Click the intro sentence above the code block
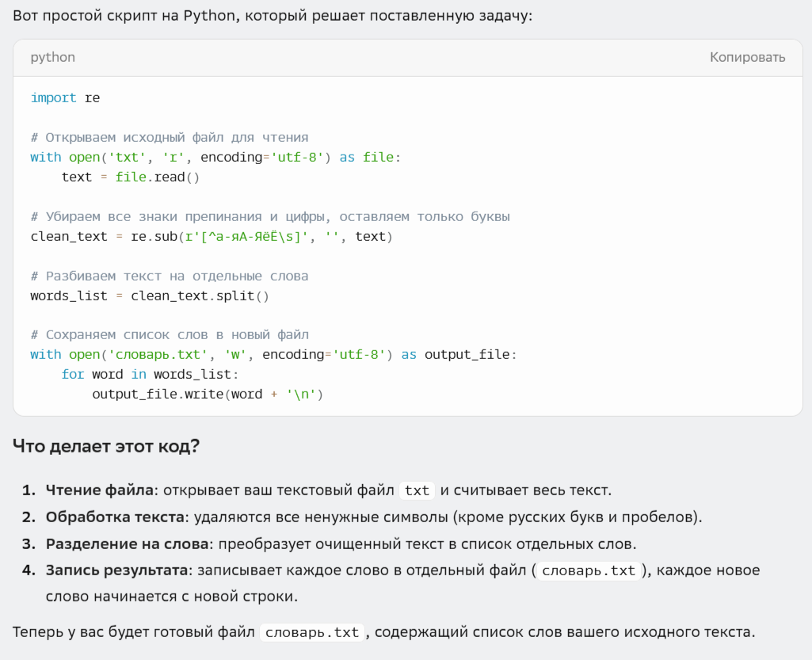 coord(273,16)
